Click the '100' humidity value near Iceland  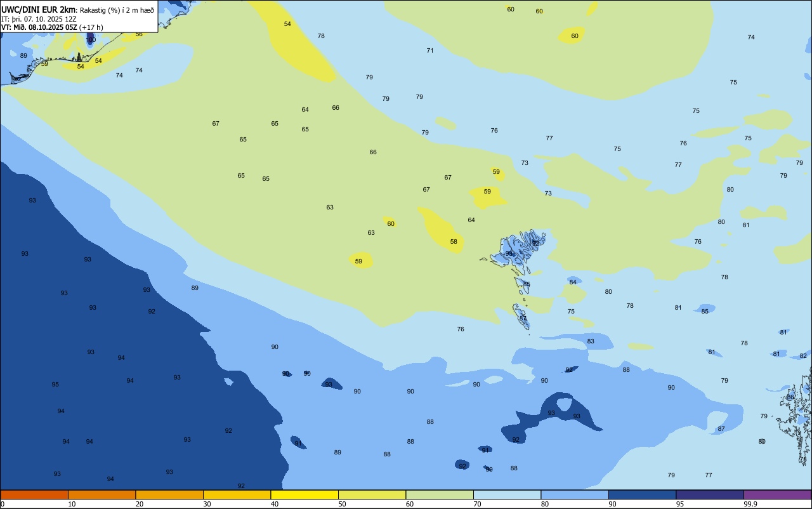tap(91, 40)
